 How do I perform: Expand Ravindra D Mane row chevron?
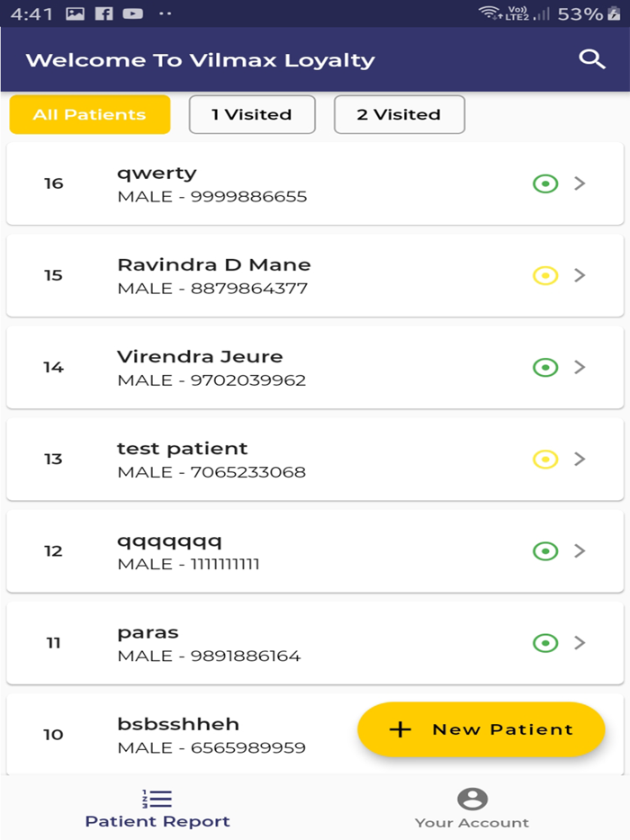(580, 275)
